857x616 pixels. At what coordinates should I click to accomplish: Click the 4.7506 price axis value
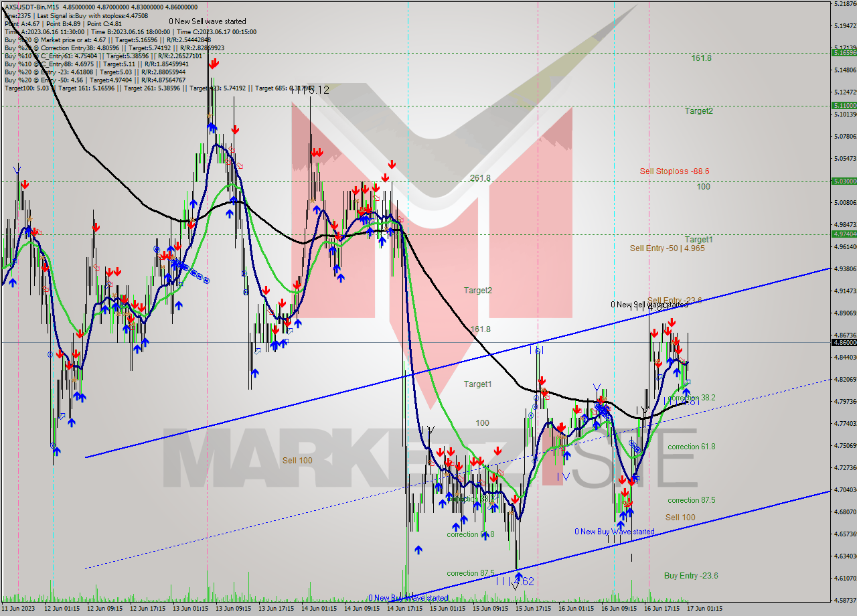(x=844, y=446)
